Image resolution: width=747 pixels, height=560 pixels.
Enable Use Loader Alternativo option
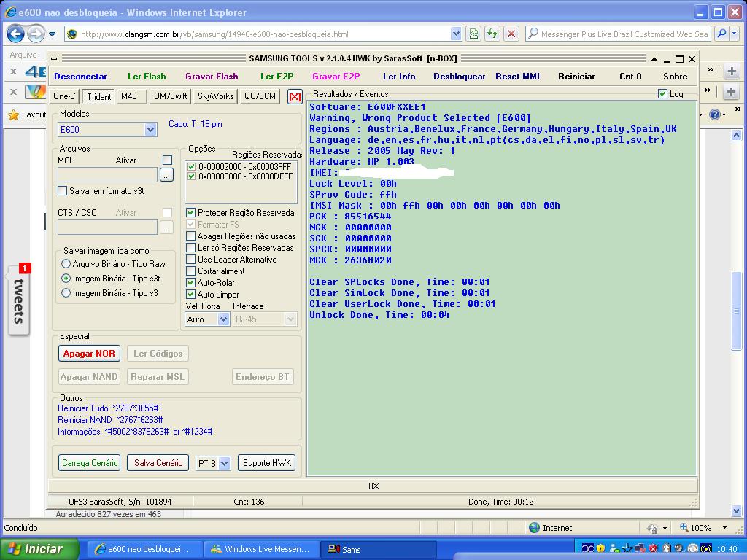pos(190,260)
